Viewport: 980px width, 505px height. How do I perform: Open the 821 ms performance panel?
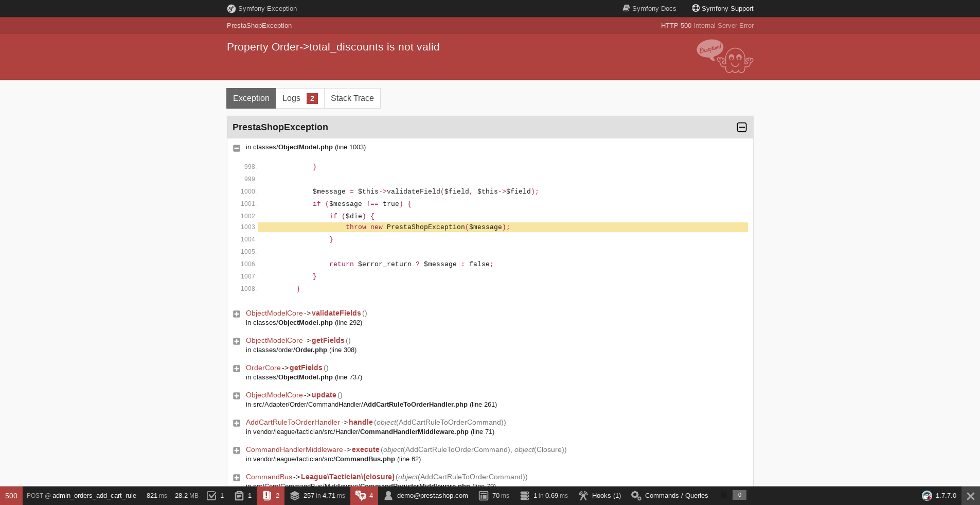tap(156, 496)
